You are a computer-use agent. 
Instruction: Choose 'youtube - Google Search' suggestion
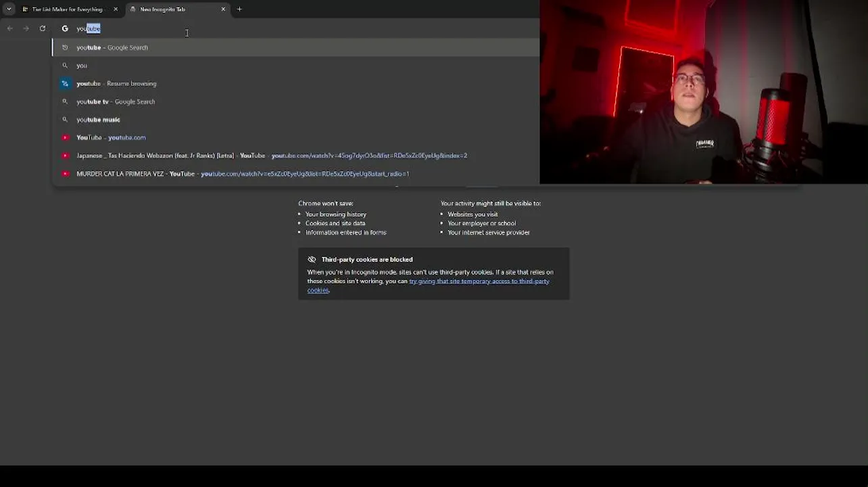click(296, 47)
